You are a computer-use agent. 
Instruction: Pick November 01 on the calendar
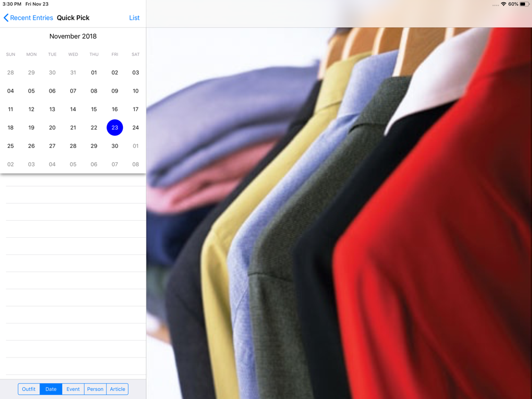(94, 72)
